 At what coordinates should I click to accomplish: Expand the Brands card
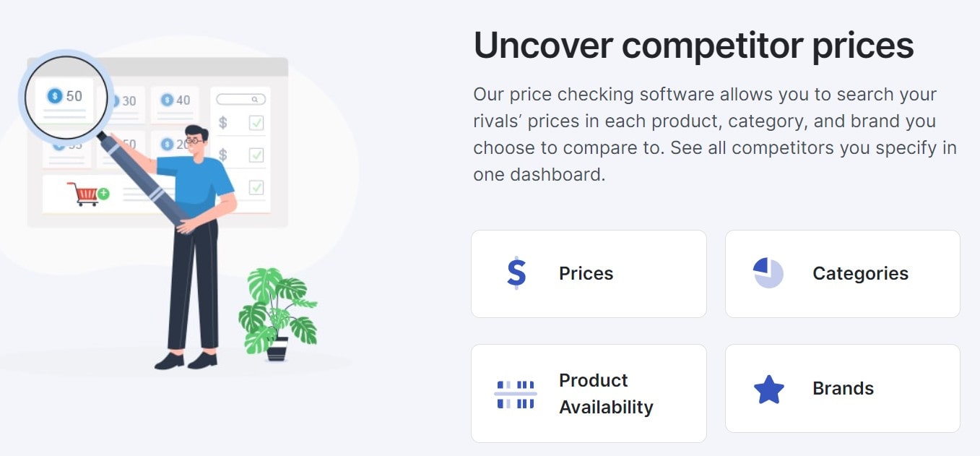click(x=842, y=388)
